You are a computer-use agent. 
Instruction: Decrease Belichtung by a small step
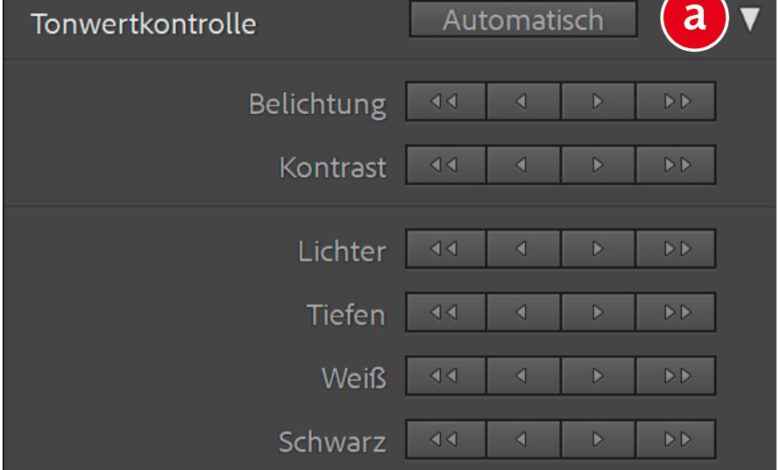point(523,102)
